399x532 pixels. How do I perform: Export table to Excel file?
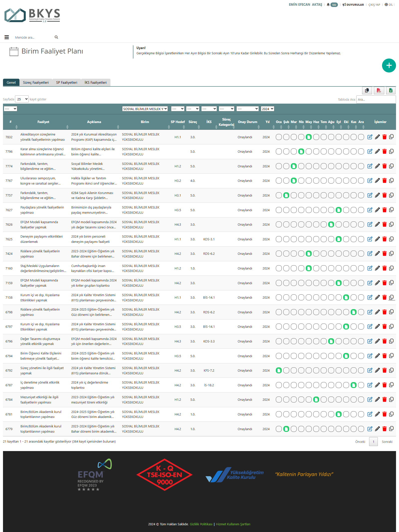click(x=391, y=90)
